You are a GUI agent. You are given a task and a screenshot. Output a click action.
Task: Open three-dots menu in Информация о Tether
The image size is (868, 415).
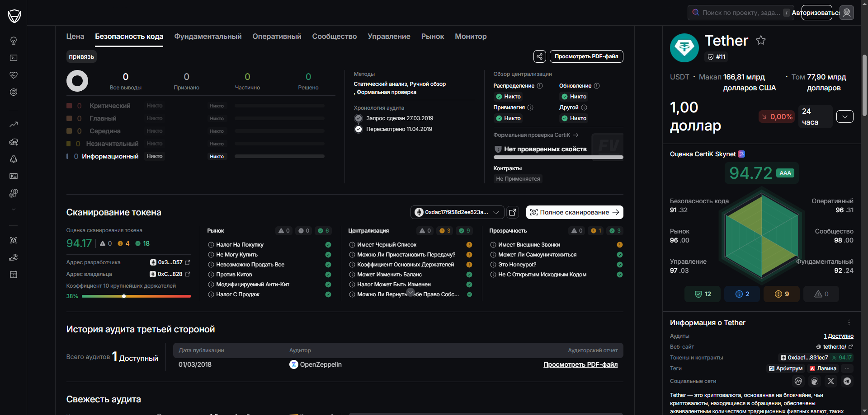(849, 322)
